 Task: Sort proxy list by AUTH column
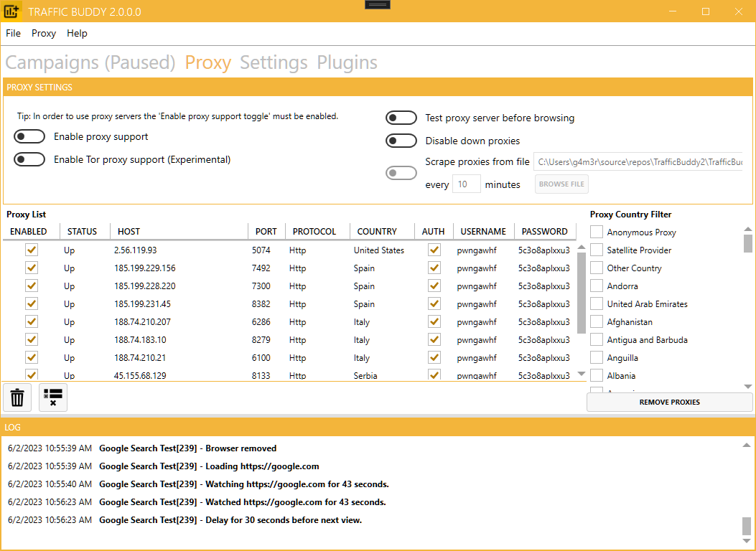point(434,231)
